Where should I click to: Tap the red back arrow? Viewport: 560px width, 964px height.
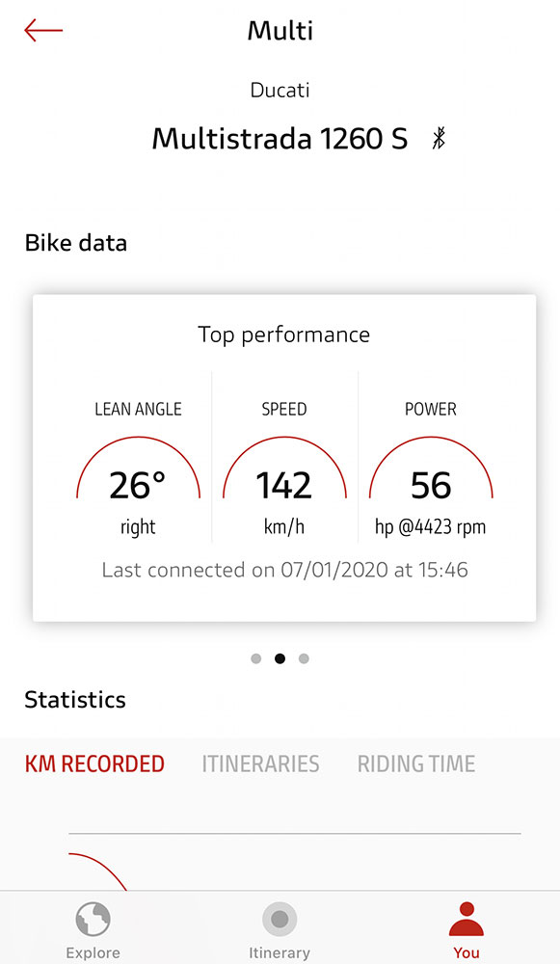tap(43, 30)
